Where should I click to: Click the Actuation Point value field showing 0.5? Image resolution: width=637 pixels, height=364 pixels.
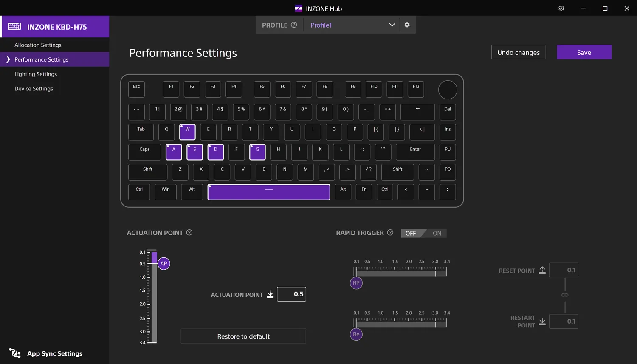pyautogui.click(x=291, y=294)
